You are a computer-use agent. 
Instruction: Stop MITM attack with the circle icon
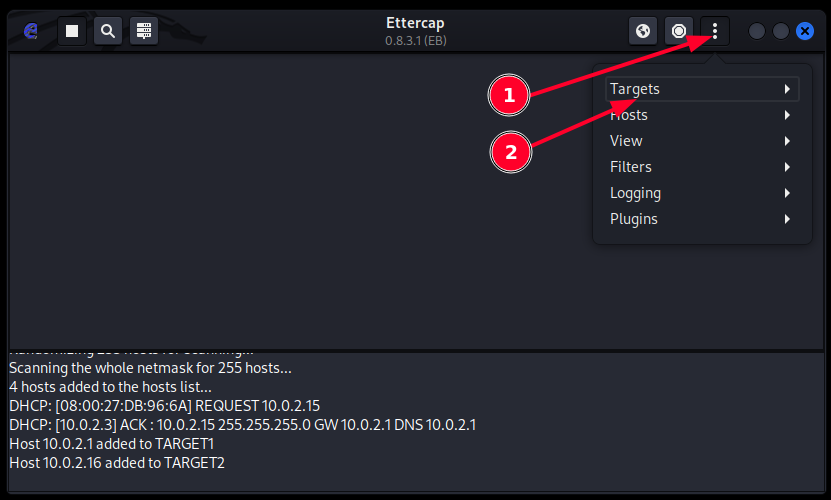click(679, 31)
